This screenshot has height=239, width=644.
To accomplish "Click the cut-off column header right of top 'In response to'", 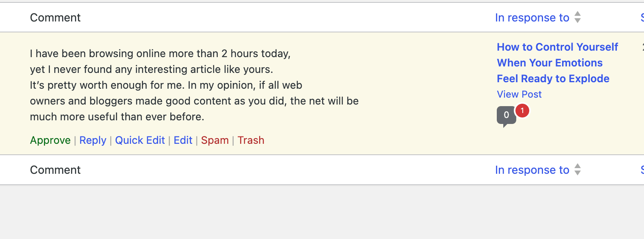I will (642, 18).
